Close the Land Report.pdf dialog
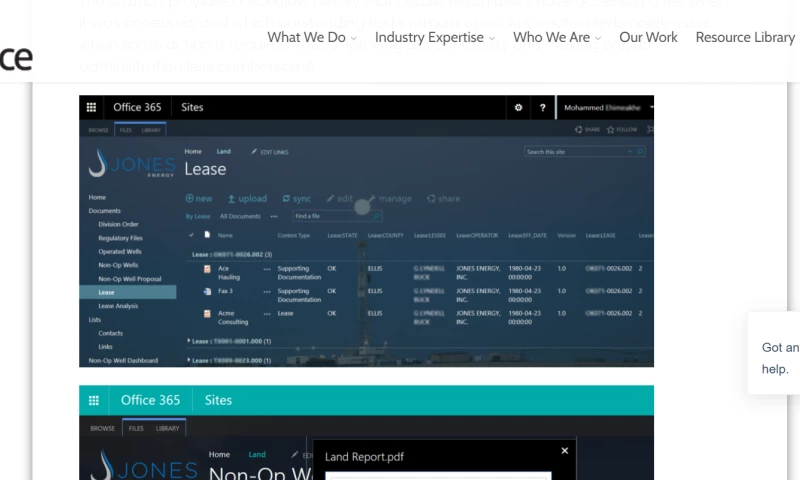Image resolution: width=800 pixels, height=480 pixels. click(x=564, y=451)
